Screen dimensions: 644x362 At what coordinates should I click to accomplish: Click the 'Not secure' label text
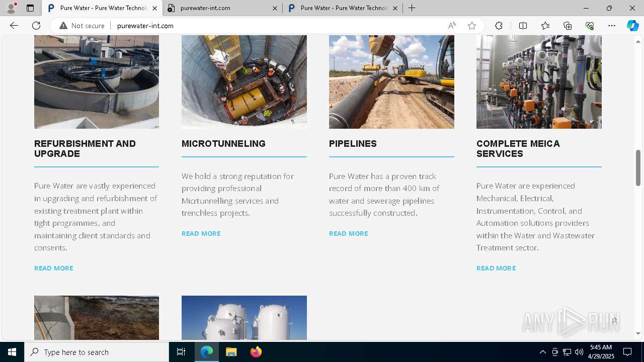point(88,26)
